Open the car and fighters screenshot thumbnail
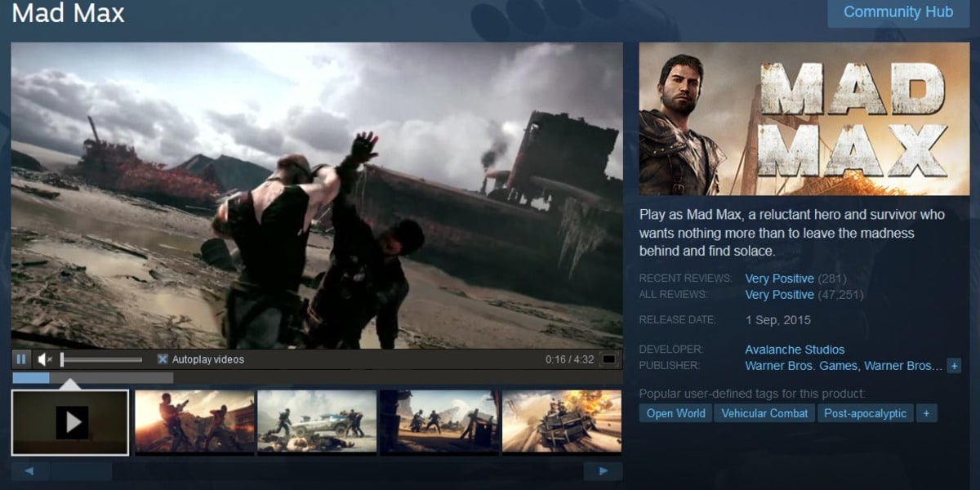 tap(317, 421)
